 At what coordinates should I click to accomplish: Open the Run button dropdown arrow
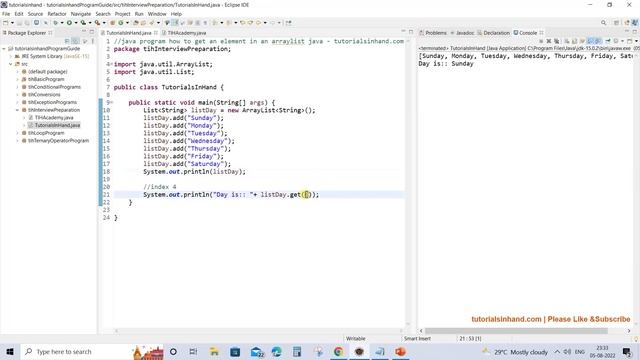pos(76,23)
